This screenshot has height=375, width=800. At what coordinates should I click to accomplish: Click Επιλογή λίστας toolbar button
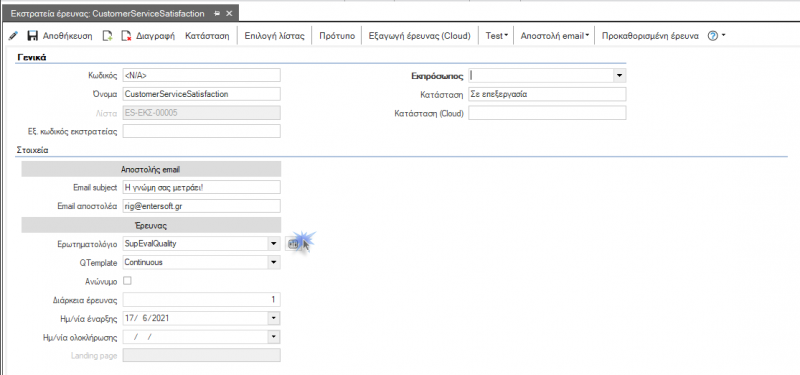[x=274, y=36]
